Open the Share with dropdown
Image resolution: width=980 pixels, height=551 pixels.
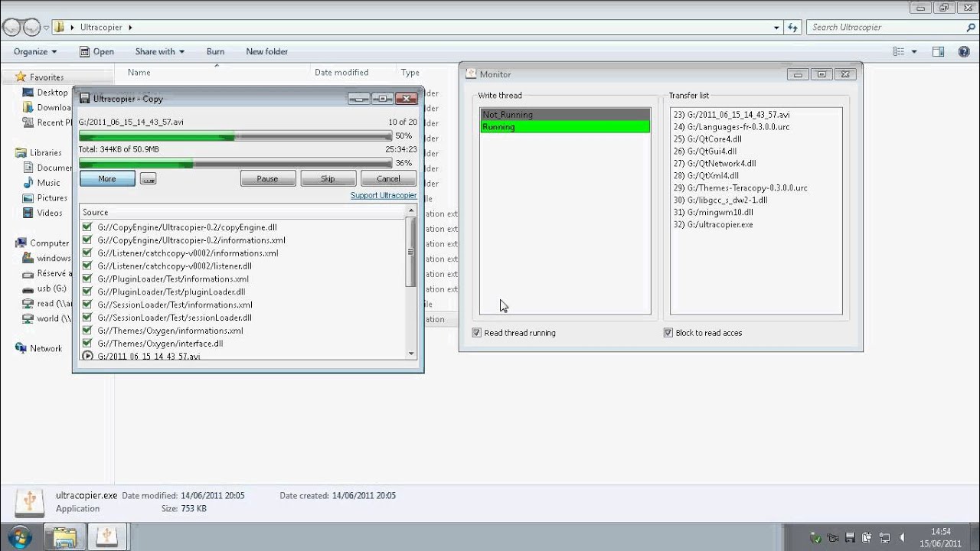coord(159,52)
